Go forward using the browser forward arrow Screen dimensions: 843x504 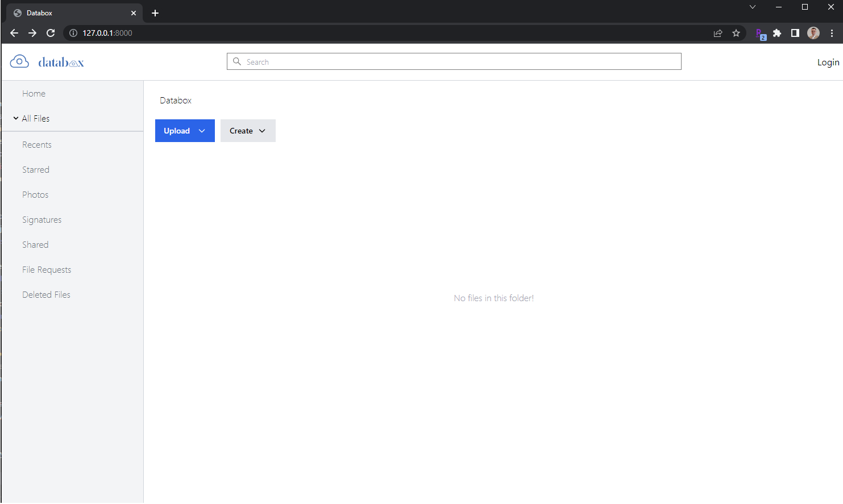coord(32,33)
